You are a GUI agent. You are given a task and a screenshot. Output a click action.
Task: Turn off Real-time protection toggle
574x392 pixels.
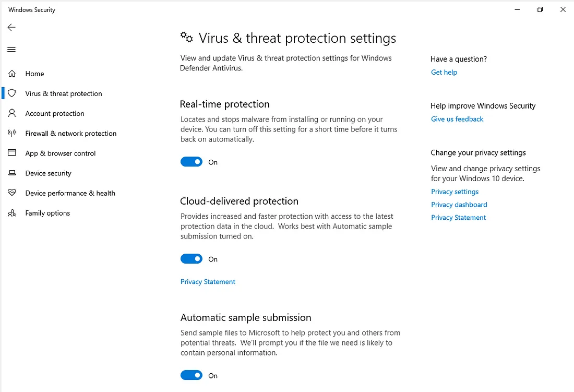192,162
